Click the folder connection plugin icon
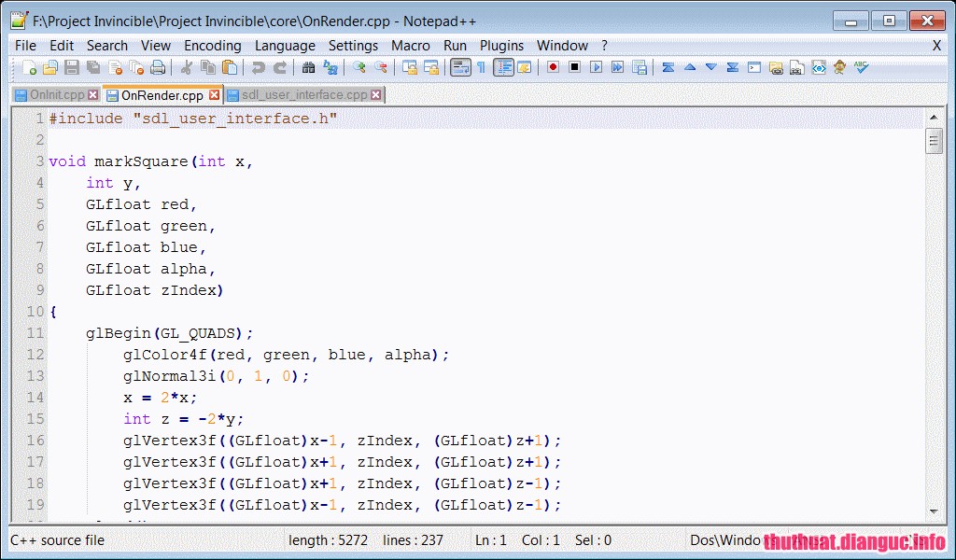Image resolution: width=956 pixels, height=560 pixels. [x=776, y=67]
